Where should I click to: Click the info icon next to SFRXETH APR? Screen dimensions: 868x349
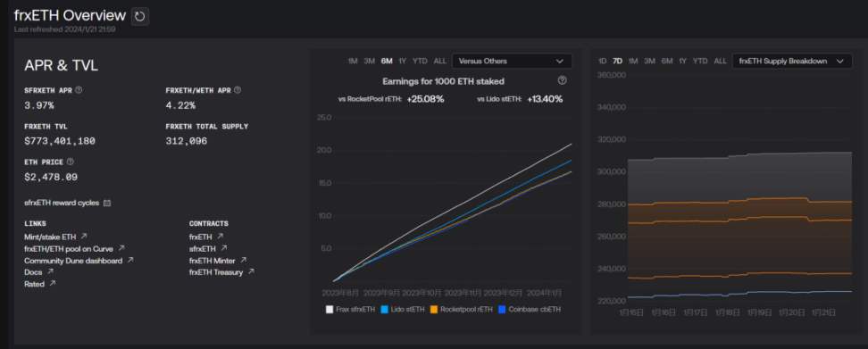pos(79,90)
